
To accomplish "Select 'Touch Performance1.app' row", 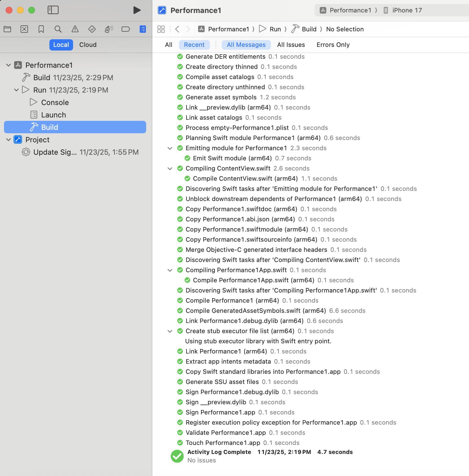I will click(238, 443).
